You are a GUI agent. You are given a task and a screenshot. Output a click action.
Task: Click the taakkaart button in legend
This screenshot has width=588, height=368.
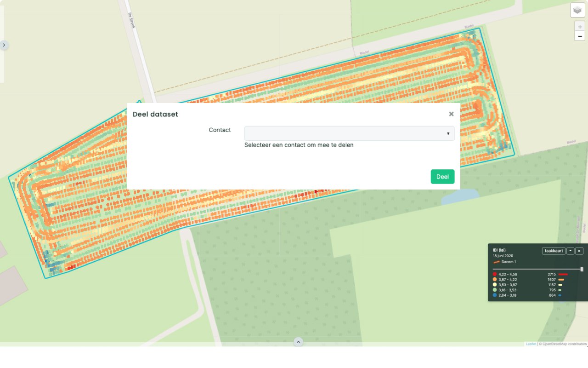[x=554, y=251]
